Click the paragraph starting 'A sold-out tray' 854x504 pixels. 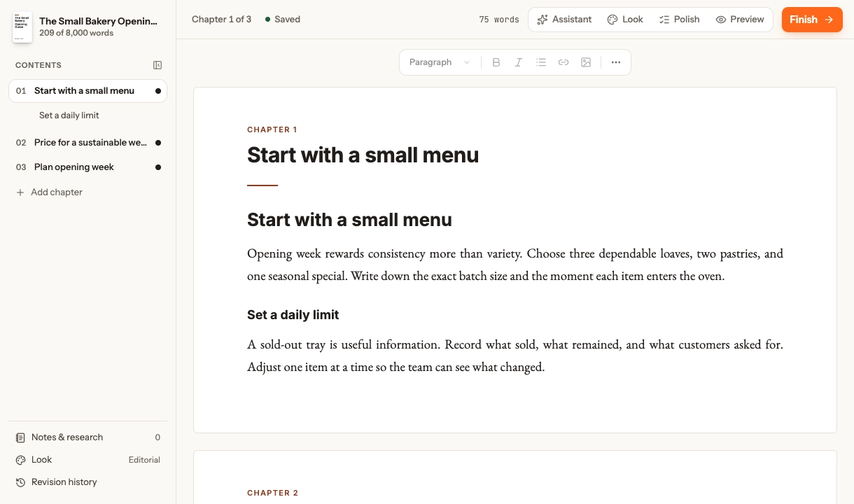pos(515,356)
